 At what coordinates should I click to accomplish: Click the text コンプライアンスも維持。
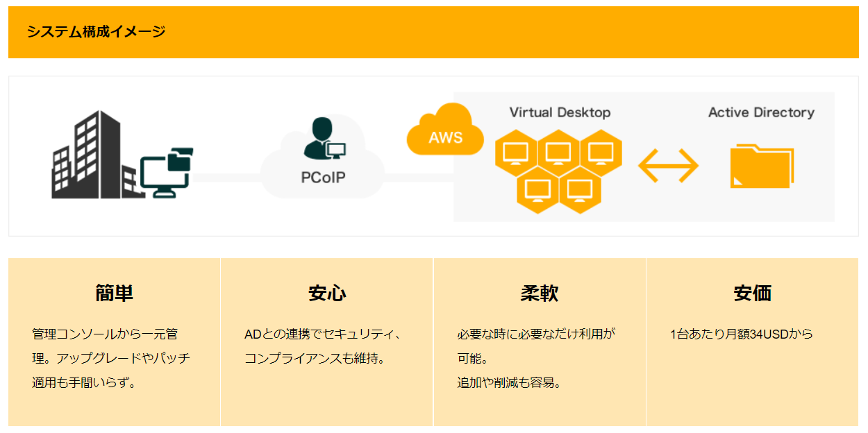point(315,359)
